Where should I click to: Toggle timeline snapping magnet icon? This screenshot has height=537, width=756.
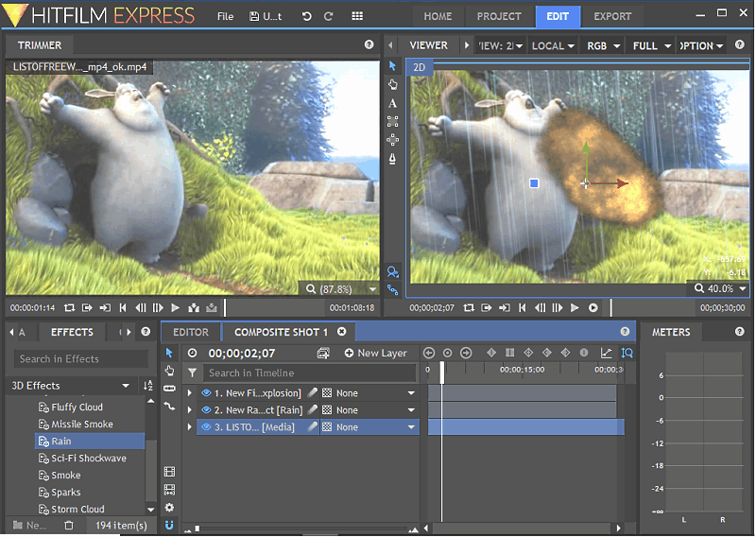(x=169, y=525)
